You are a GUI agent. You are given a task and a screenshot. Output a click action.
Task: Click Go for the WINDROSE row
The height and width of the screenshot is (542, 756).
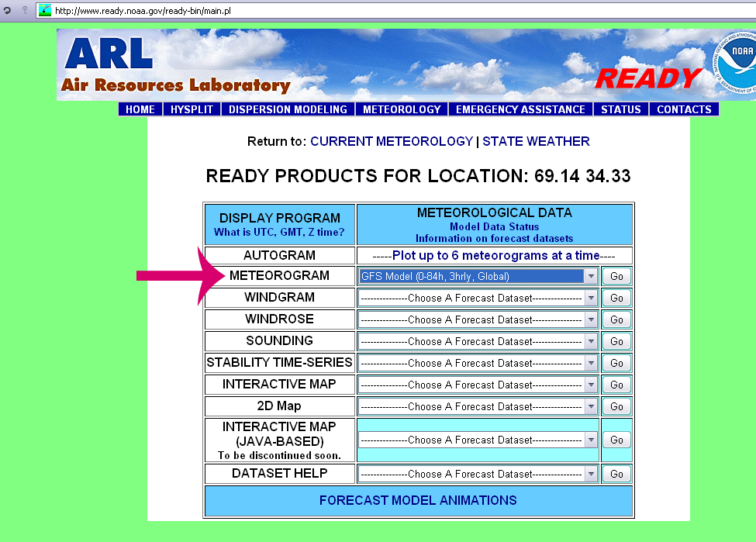click(x=616, y=319)
